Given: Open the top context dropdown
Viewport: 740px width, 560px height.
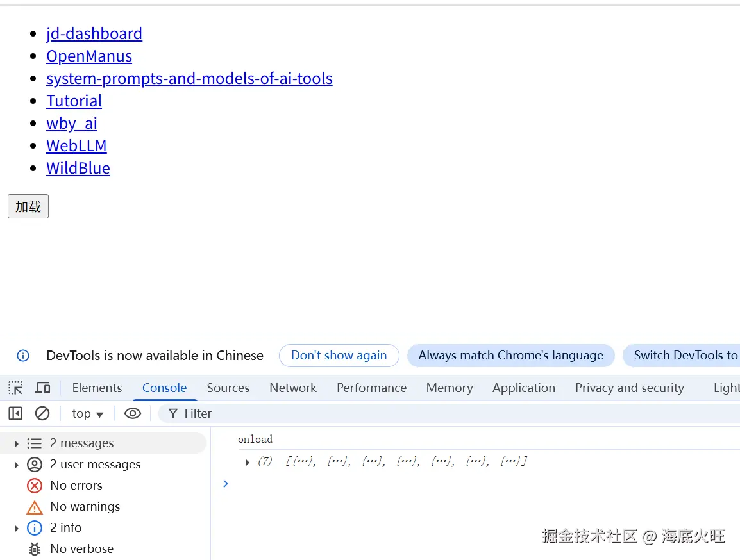Looking at the screenshot, I should coord(87,413).
